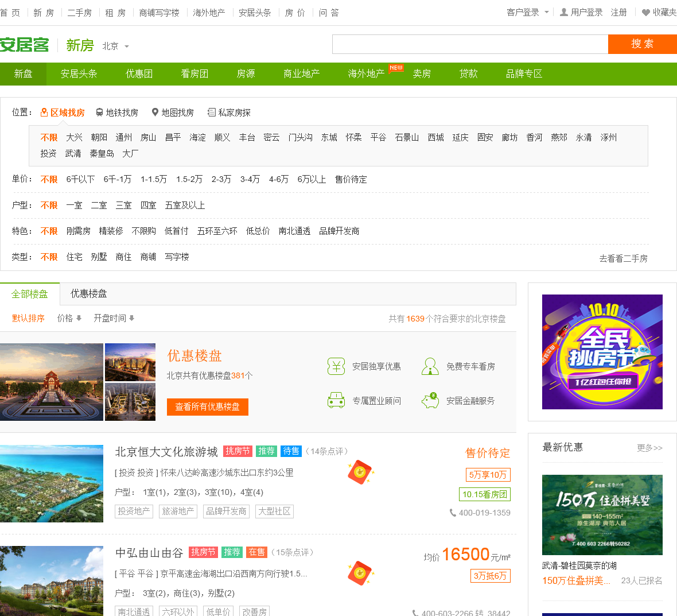This screenshot has height=616, width=677.
Task: Open the 中弘由山由谷 listing photo
Action: coord(52,581)
